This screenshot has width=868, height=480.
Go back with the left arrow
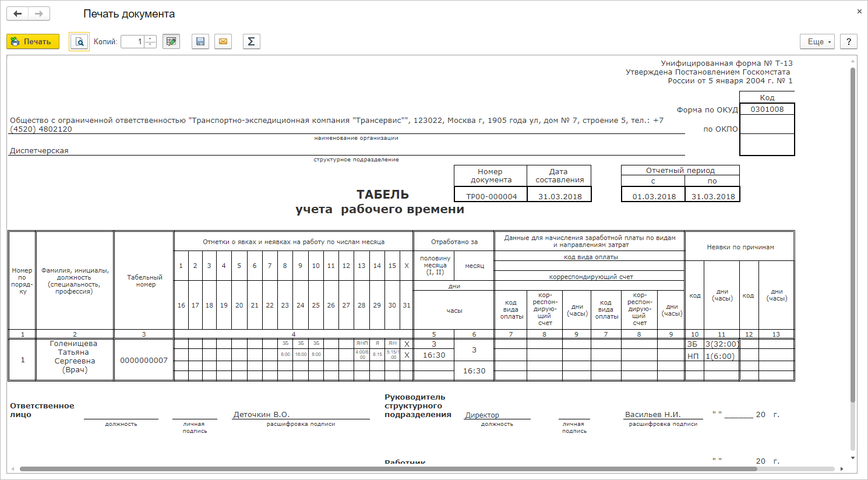coord(17,14)
